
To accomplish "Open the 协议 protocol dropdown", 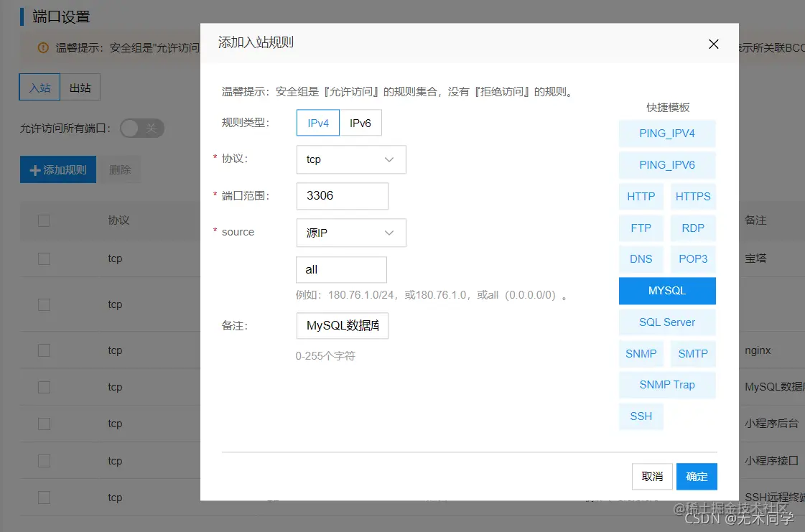I will pyautogui.click(x=350, y=159).
